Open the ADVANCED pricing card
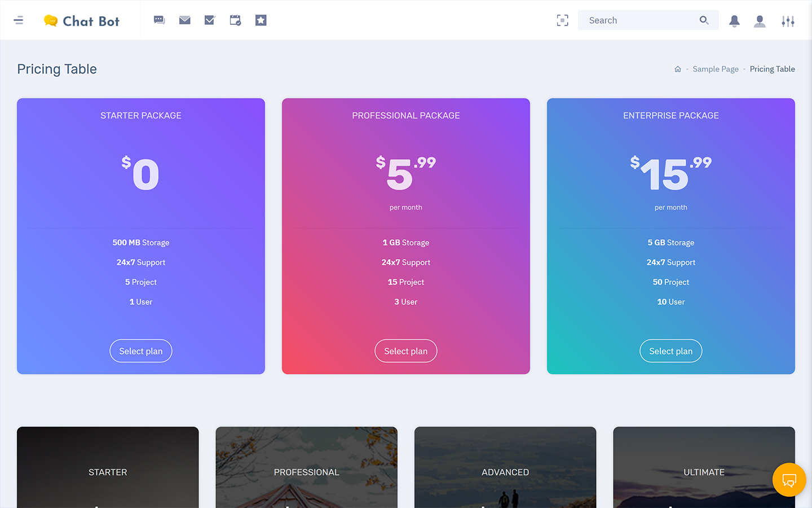This screenshot has width=812, height=508. point(505,472)
